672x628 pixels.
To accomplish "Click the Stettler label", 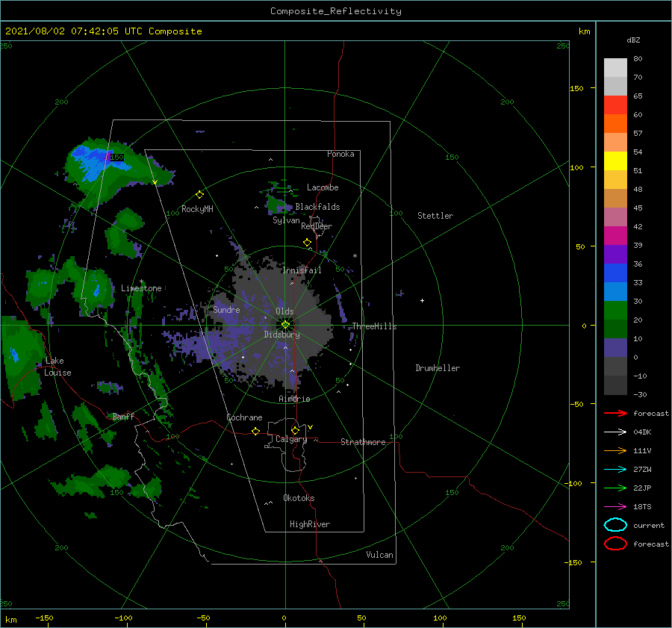I will tap(435, 216).
